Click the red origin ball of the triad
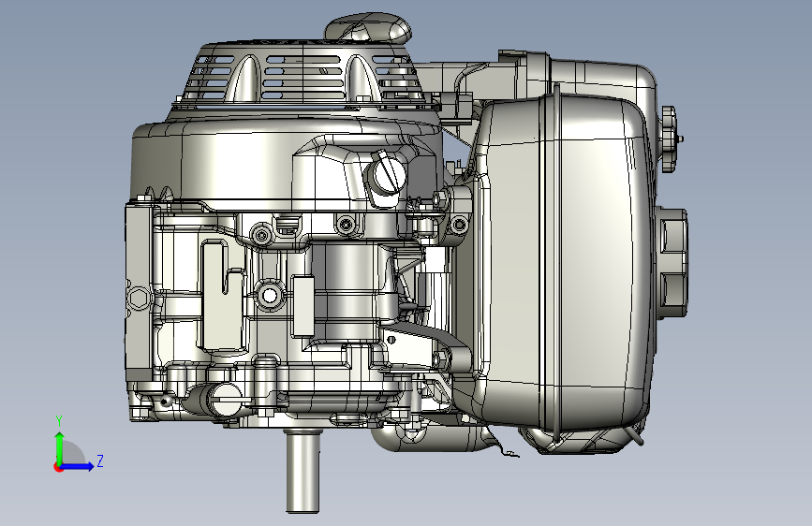The width and height of the screenshot is (812, 526). [x=58, y=467]
